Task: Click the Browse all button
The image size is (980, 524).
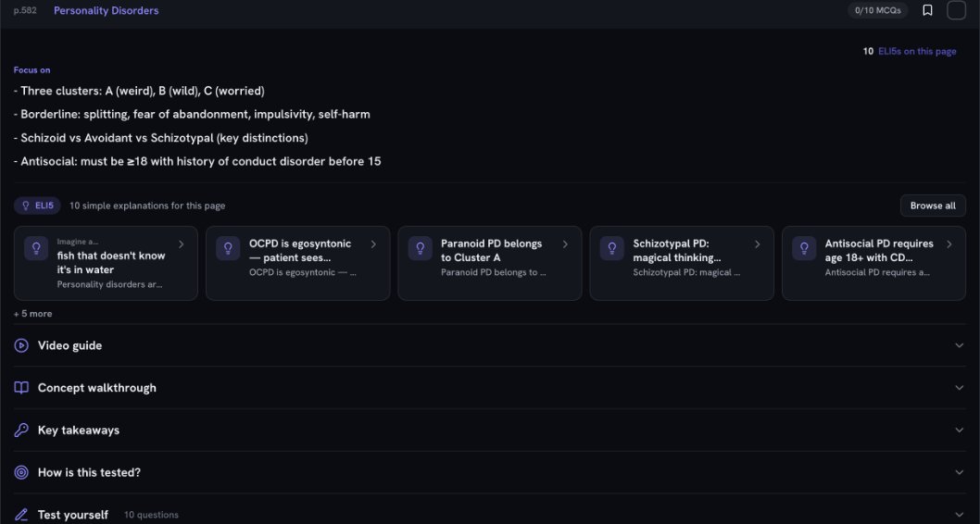Action: 933,206
